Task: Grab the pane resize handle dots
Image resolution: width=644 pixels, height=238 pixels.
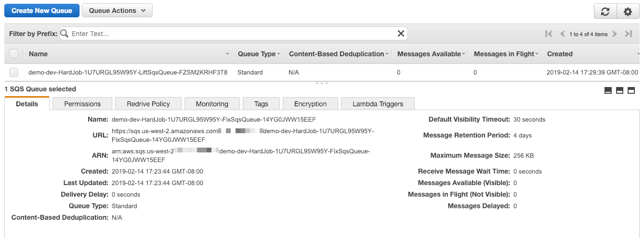Action: pyautogui.click(x=322, y=83)
